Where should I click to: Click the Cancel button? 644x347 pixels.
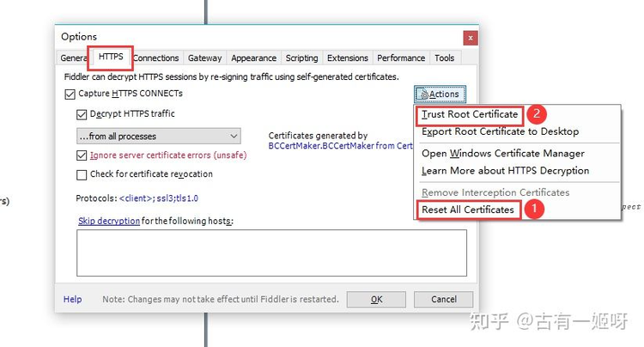tap(444, 300)
